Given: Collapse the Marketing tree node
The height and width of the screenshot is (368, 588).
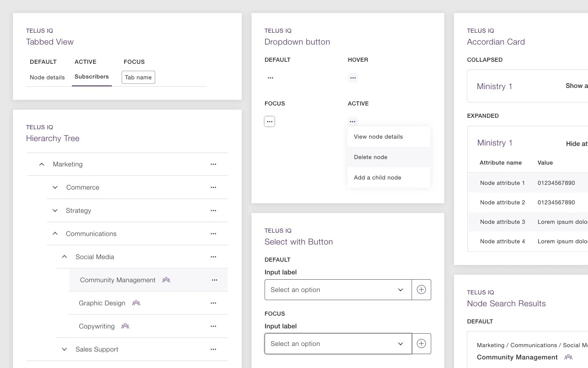Looking at the screenshot, I should tap(41, 164).
